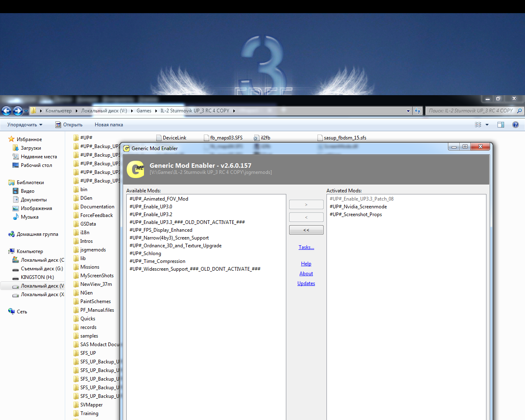Select #UP#_Ordnance_3D_and_Texture_Upgrade mod
The width and height of the screenshot is (525, 420).
[x=175, y=246]
